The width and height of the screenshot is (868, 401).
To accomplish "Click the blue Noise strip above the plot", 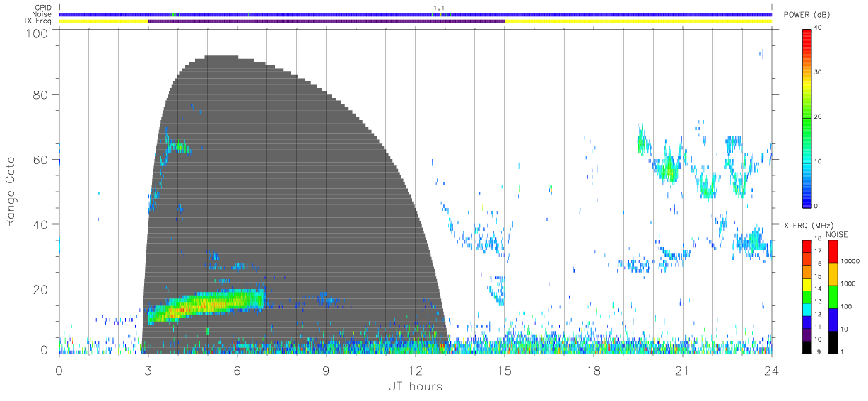I will (415, 14).
